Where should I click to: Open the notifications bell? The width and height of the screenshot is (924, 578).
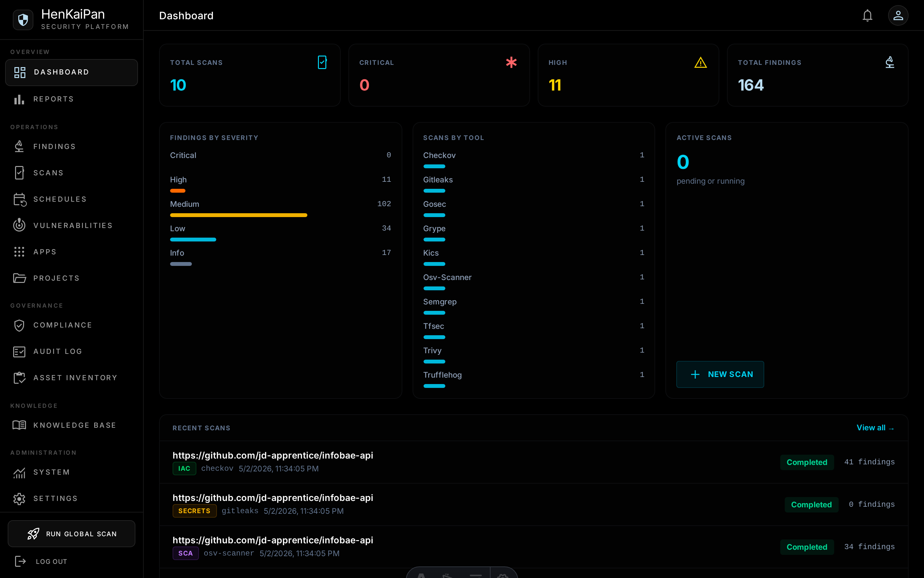867,16
